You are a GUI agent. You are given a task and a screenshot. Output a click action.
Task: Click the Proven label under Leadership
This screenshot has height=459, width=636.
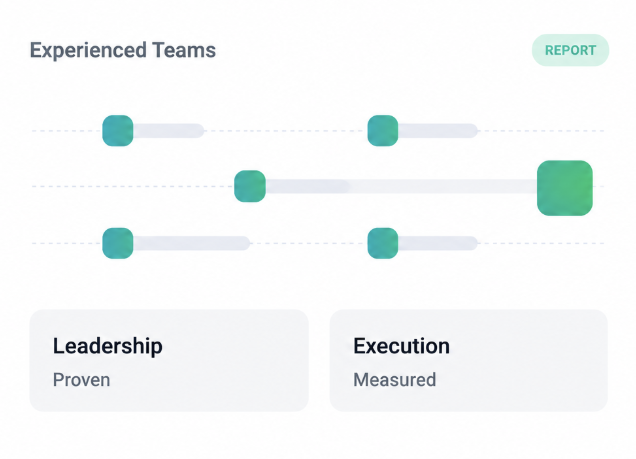click(82, 380)
